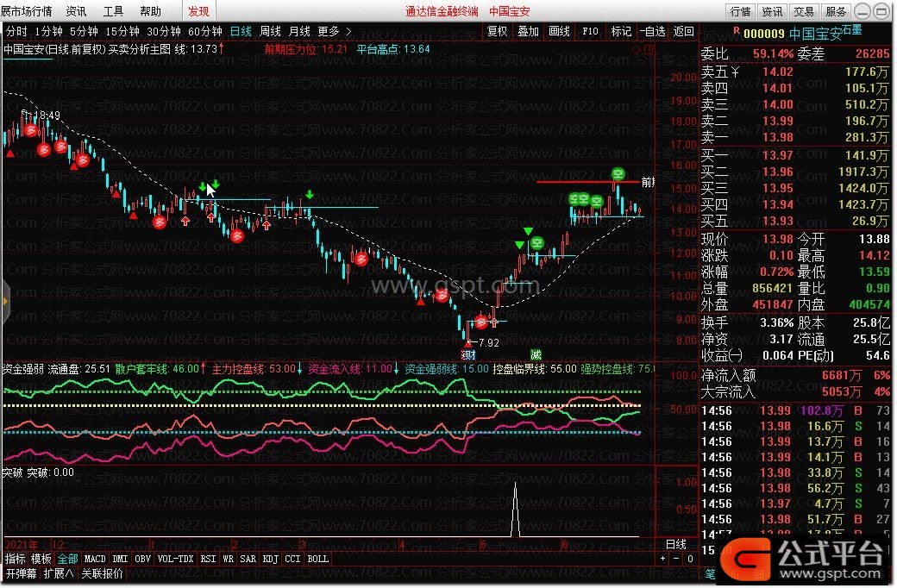Switch to the 5分钟 timeframe
The width and height of the screenshot is (897, 588).
(x=85, y=31)
